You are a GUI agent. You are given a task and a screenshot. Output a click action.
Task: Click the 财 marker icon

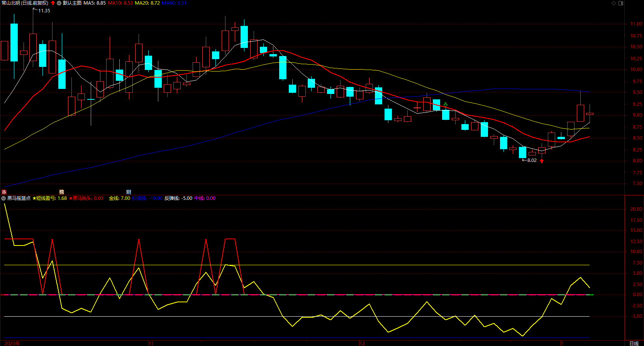point(129,192)
